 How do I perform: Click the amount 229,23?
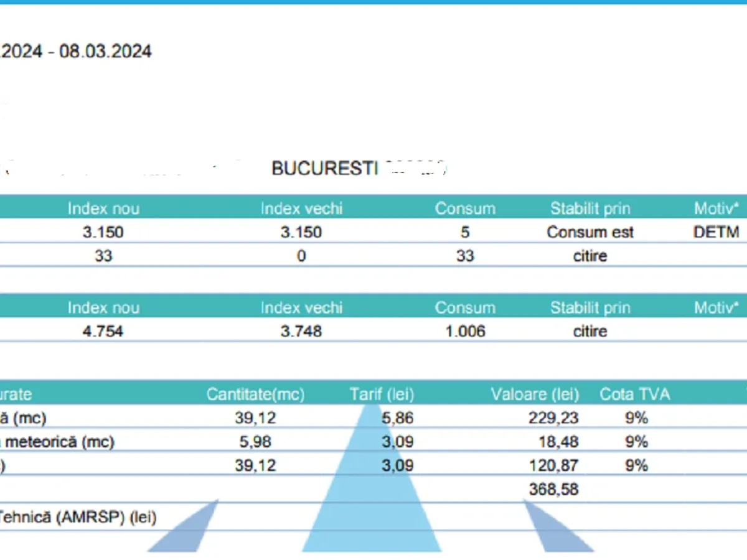(x=553, y=418)
